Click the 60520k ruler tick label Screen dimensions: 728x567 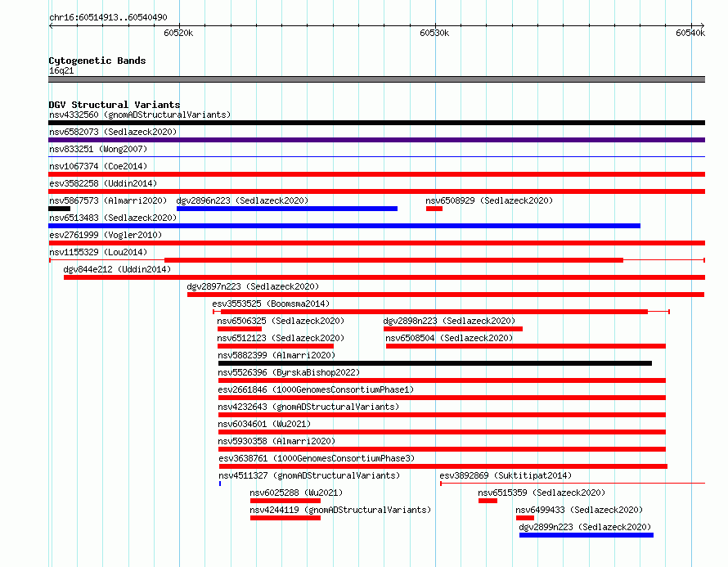(x=179, y=33)
